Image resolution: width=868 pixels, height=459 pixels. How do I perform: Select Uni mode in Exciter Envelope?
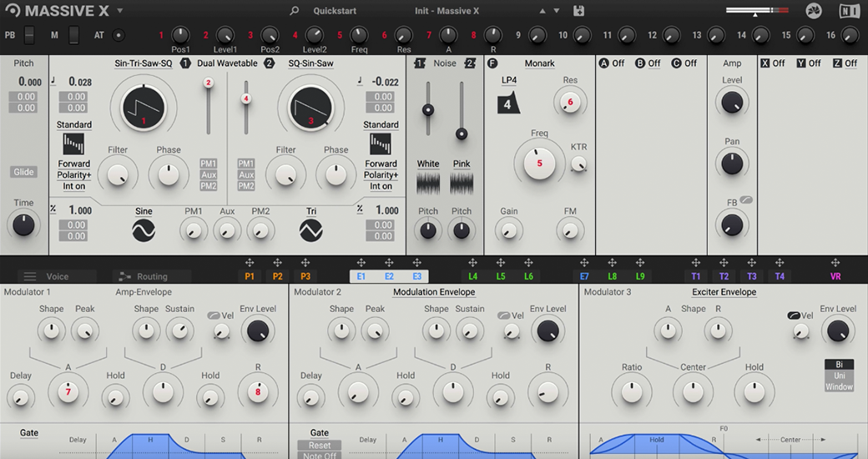click(840, 376)
